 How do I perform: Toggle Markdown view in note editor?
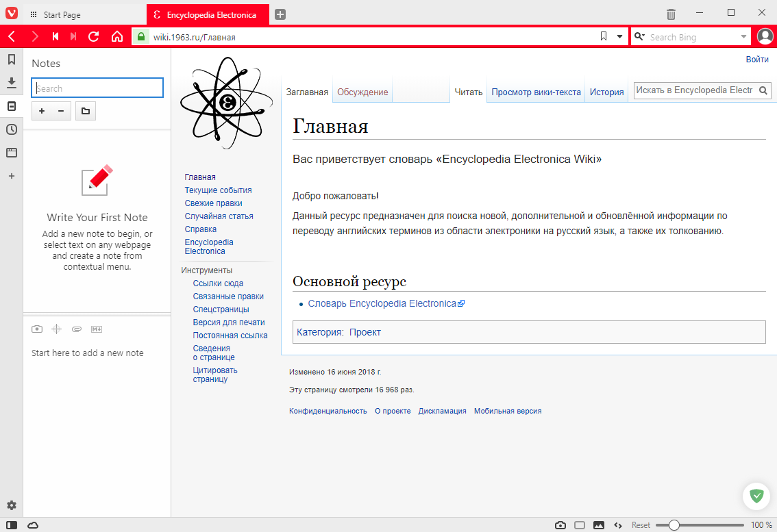97,329
